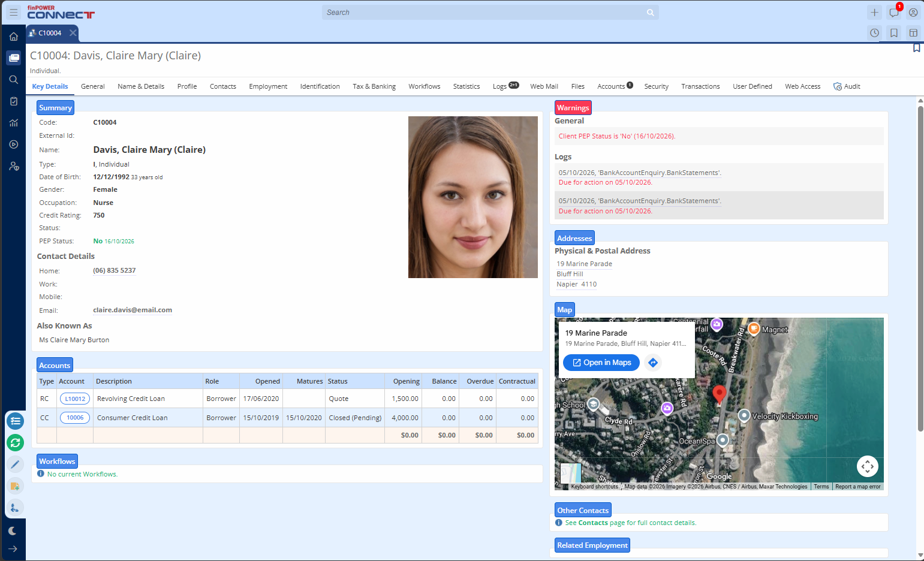
Task: Open the Tax & Banking tab
Action: (374, 86)
